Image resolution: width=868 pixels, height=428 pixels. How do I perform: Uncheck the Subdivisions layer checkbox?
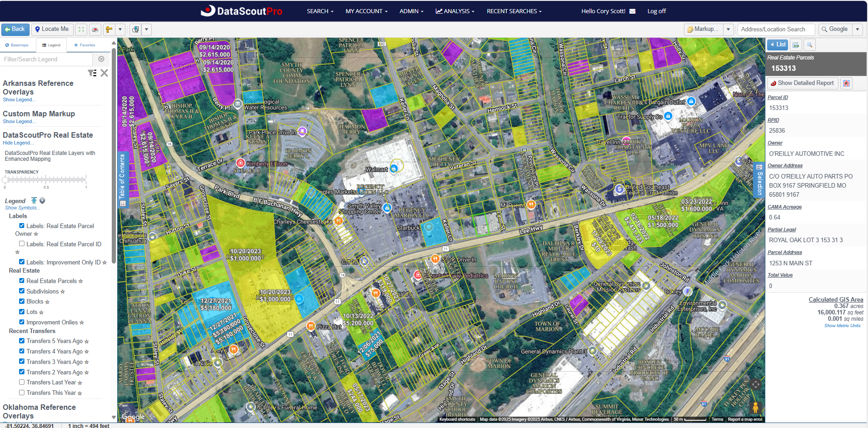click(22, 291)
